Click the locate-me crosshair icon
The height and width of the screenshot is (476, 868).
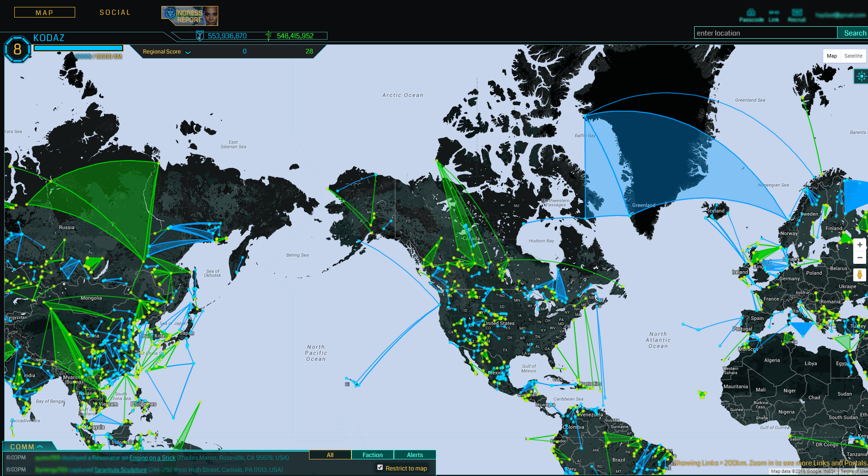pos(861,76)
